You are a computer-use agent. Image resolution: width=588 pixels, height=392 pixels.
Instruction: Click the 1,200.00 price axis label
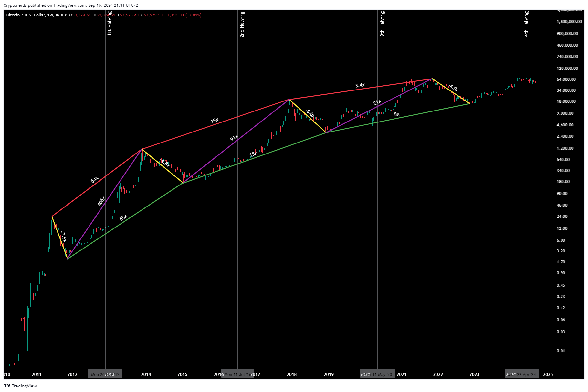pos(565,148)
